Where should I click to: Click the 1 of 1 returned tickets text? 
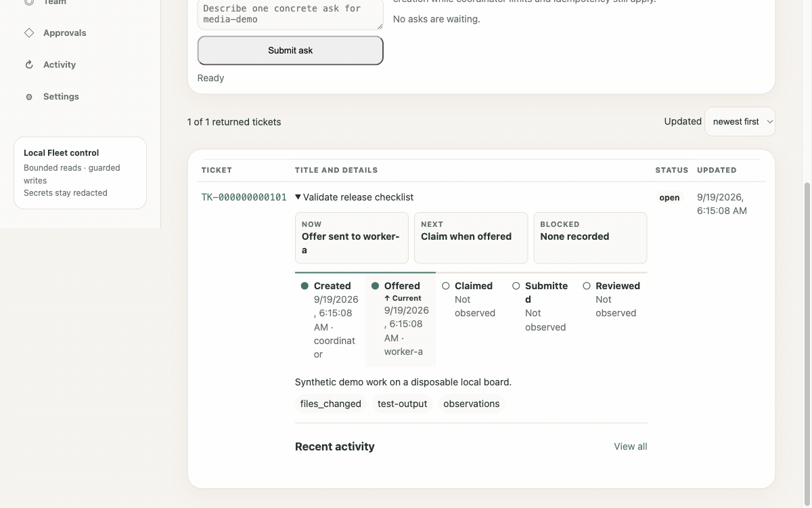tap(234, 122)
